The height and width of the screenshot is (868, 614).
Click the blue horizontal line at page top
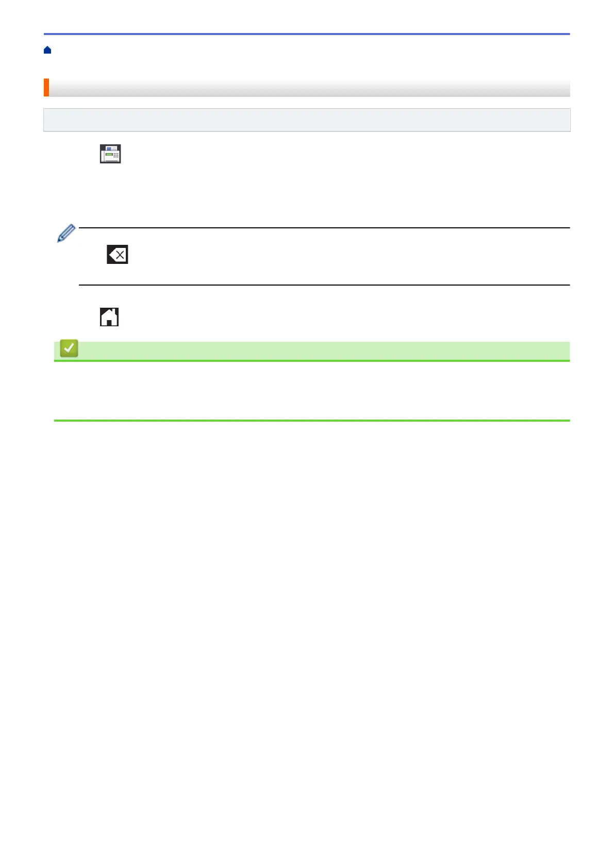click(307, 34)
